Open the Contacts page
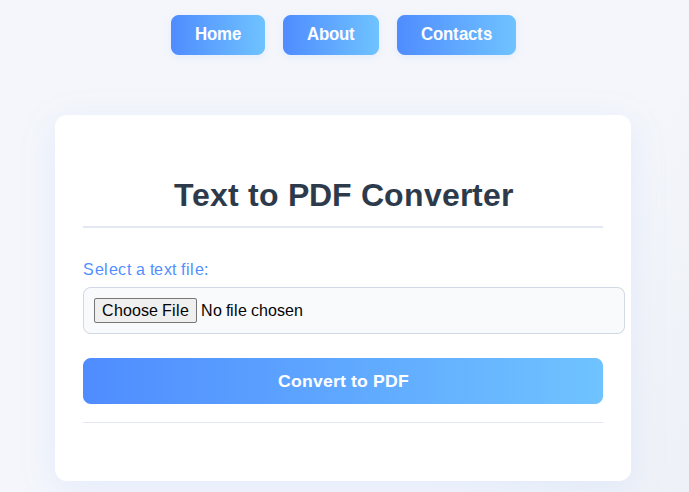689x492 pixels. (456, 35)
